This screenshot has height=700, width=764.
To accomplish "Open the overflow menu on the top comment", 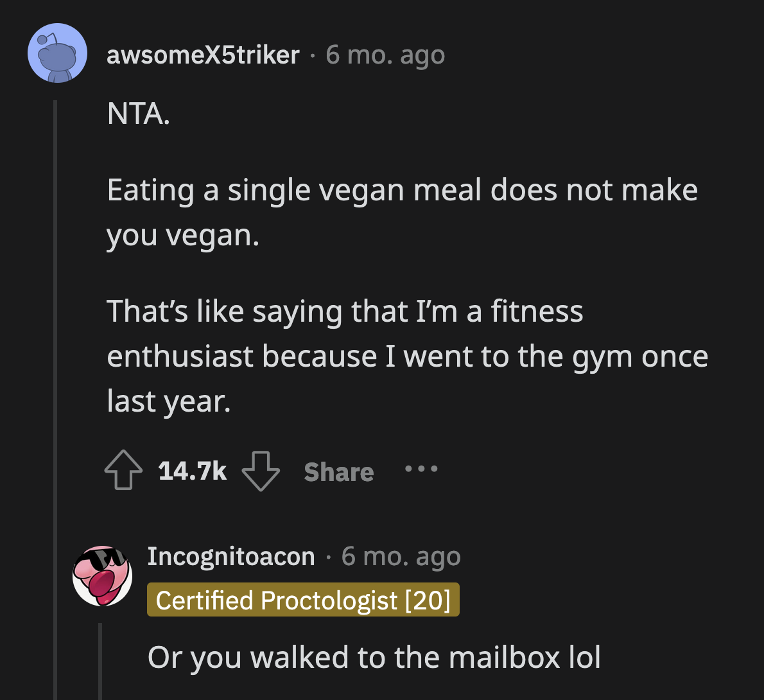I will (x=421, y=471).
